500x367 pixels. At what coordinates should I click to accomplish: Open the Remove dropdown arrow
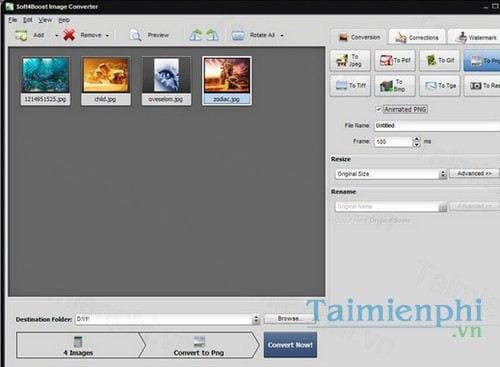pos(107,35)
